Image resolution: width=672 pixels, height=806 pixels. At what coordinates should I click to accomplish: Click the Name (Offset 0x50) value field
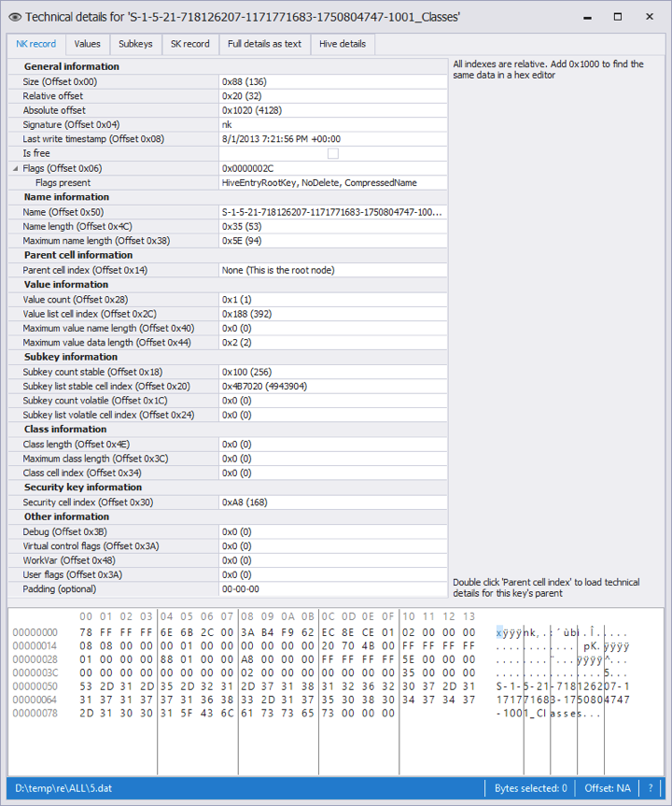(x=332, y=212)
